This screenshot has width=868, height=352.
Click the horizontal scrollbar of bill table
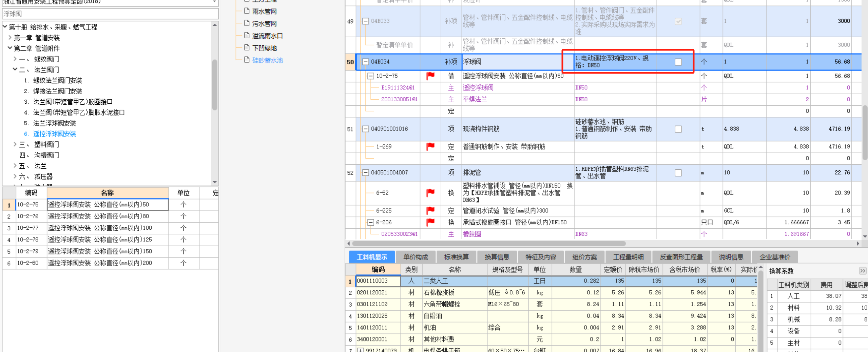click(489, 243)
